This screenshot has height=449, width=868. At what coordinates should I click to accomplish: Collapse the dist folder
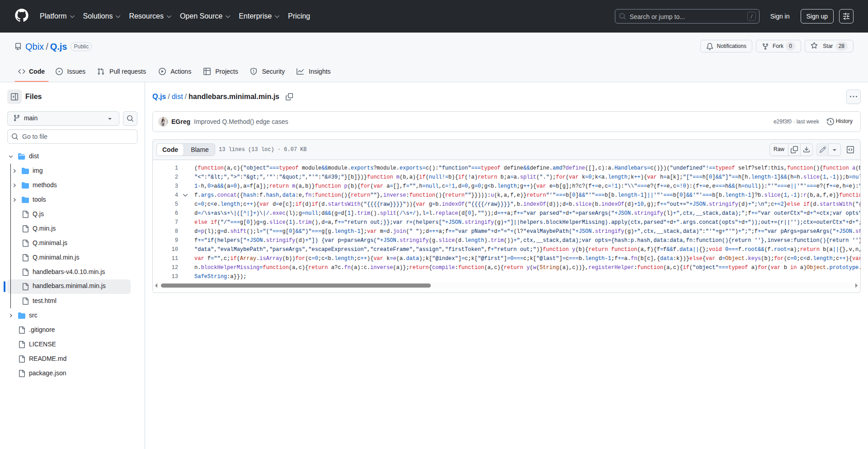[x=11, y=156]
